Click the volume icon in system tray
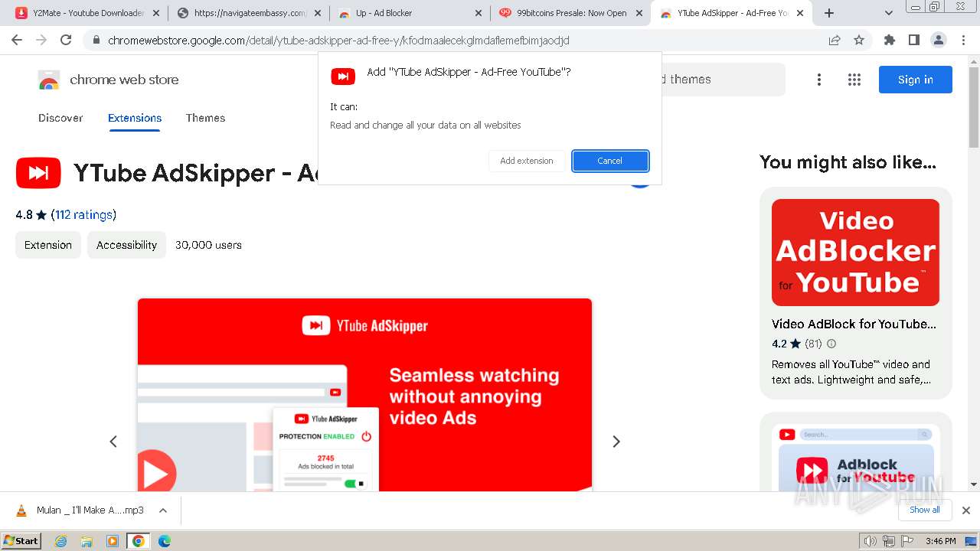Image resolution: width=980 pixels, height=551 pixels. tap(870, 541)
